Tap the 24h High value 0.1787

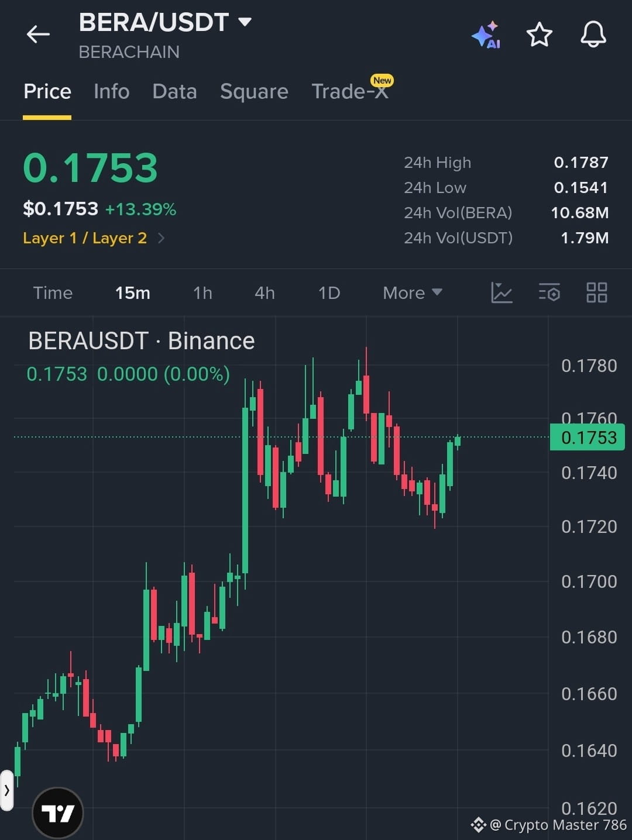(x=581, y=162)
